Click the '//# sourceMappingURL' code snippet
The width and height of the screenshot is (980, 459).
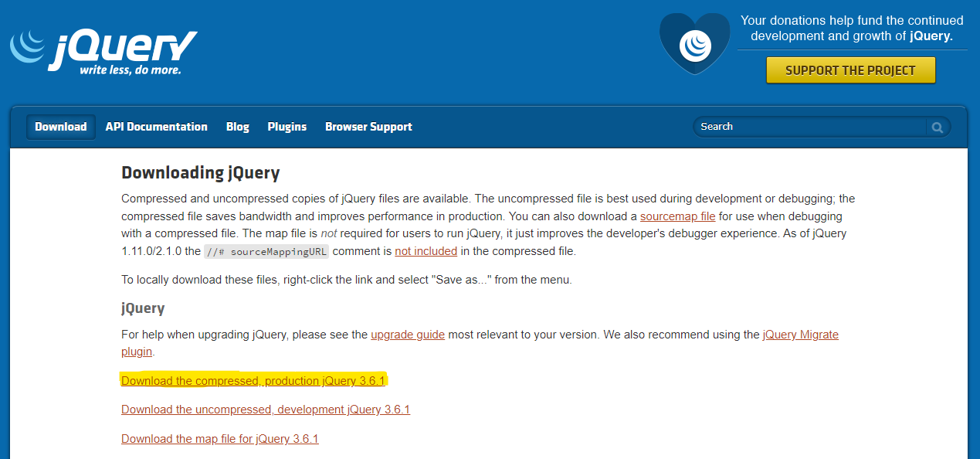(x=266, y=252)
